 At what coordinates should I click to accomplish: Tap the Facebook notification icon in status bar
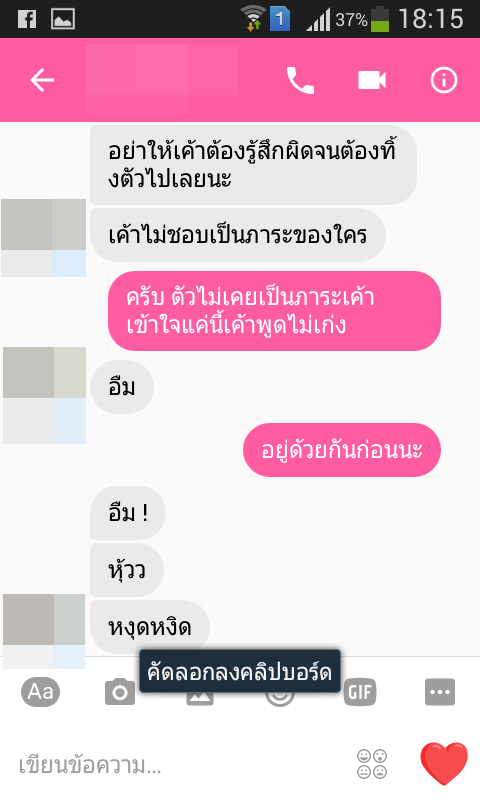[27, 19]
